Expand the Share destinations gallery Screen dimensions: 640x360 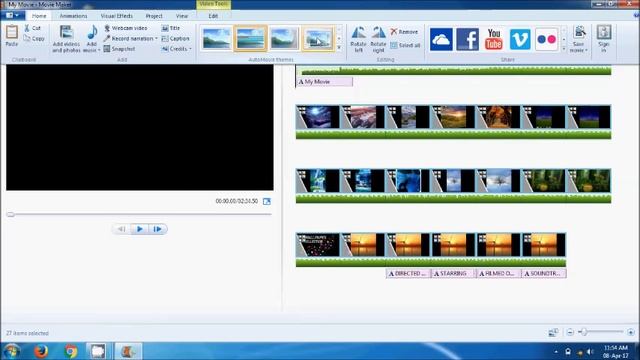[564, 49]
